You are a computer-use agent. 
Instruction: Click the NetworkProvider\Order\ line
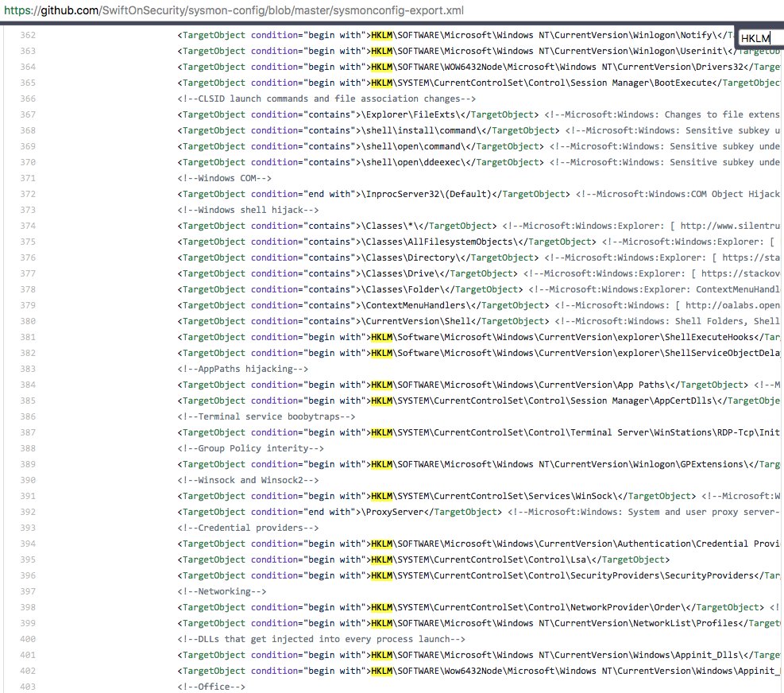point(479,607)
